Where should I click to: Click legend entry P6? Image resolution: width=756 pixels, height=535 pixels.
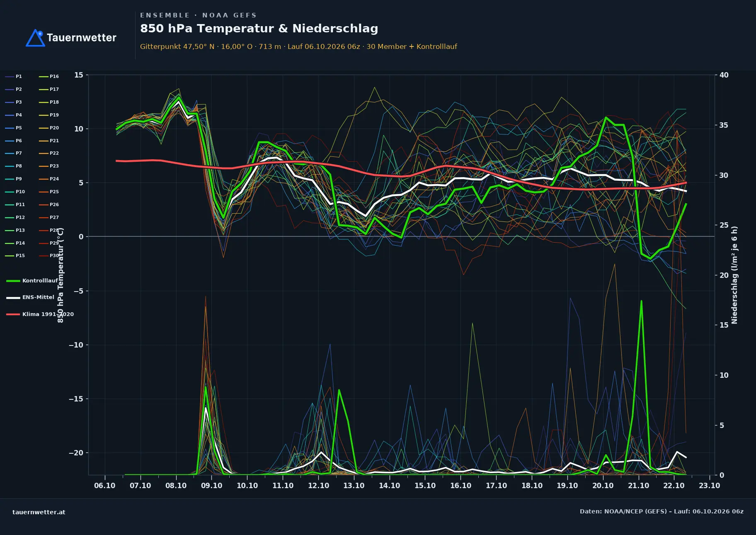point(13,141)
